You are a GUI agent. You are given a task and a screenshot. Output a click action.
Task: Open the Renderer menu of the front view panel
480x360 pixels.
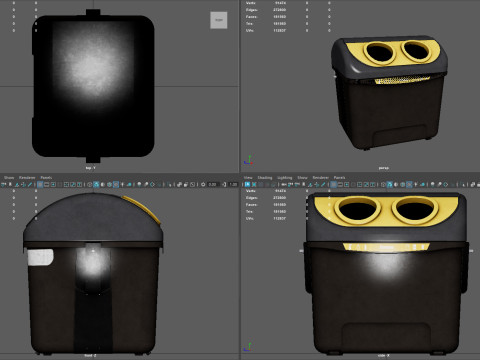pos(27,177)
